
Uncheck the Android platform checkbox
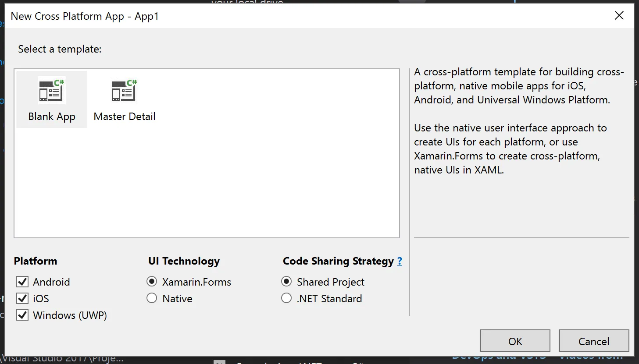pyautogui.click(x=22, y=282)
